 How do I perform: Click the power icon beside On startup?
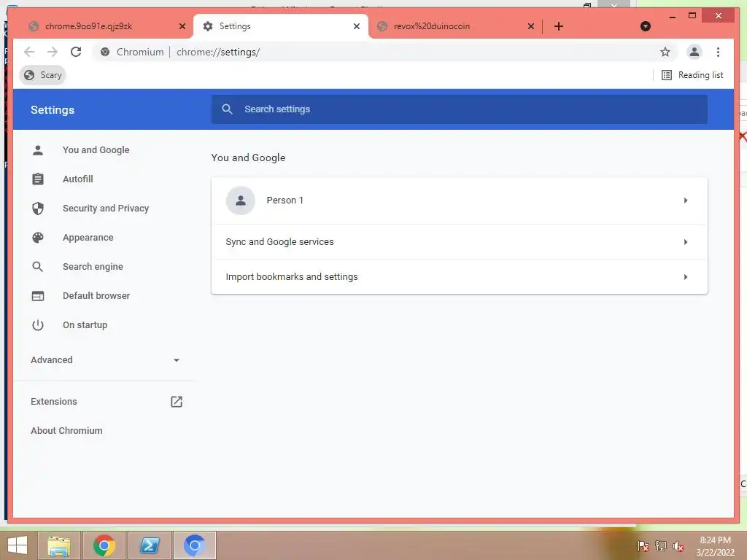[x=38, y=324]
